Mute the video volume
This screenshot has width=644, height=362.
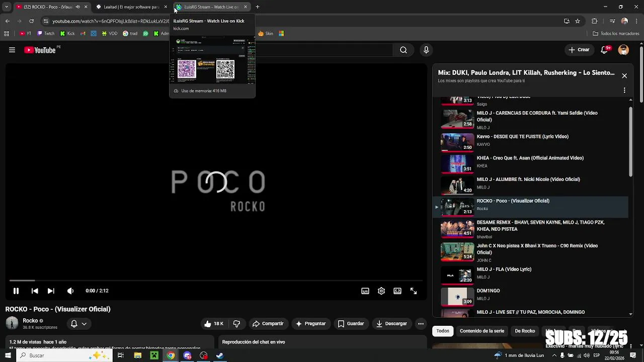70,291
